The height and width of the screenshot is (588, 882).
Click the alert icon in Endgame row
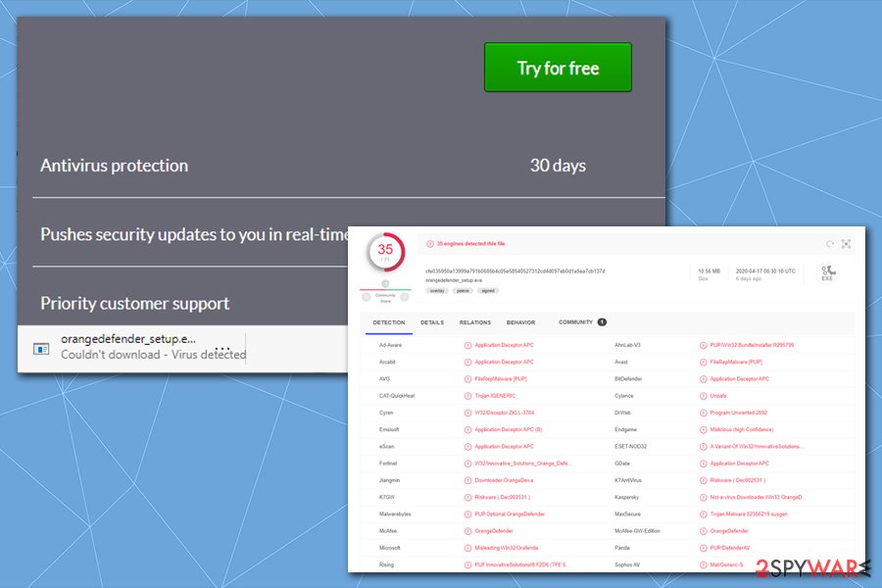(703, 429)
